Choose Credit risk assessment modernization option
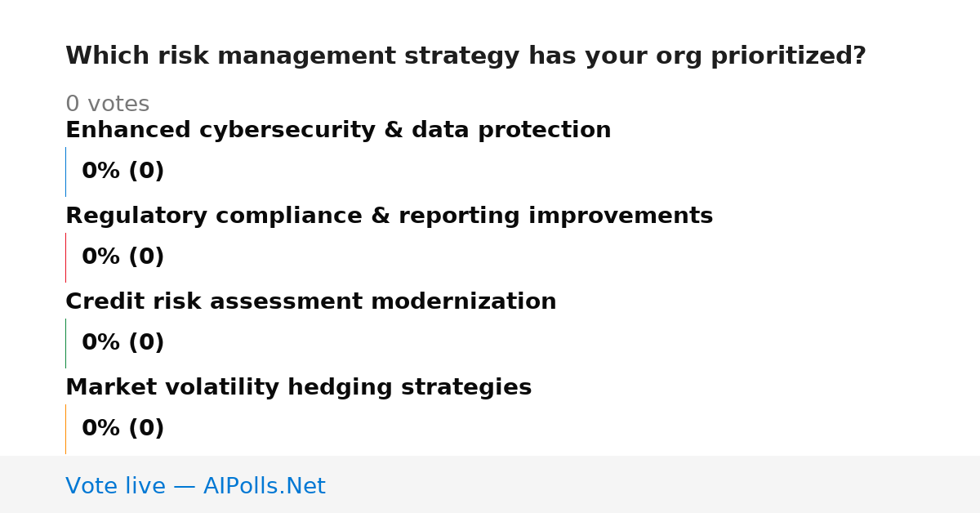 coord(310,301)
